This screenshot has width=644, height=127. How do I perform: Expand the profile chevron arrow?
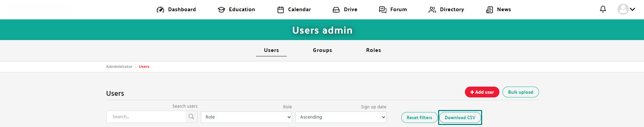click(632, 10)
